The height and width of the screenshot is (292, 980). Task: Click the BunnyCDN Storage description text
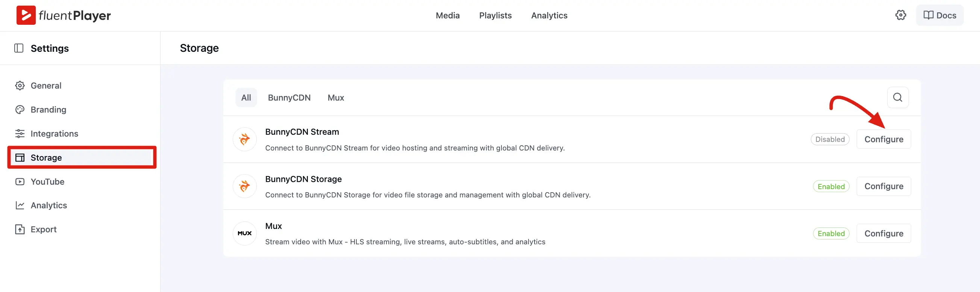click(x=428, y=195)
